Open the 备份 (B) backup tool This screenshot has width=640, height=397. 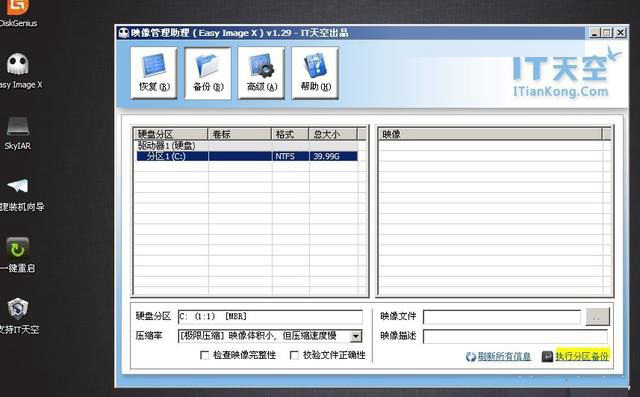207,73
